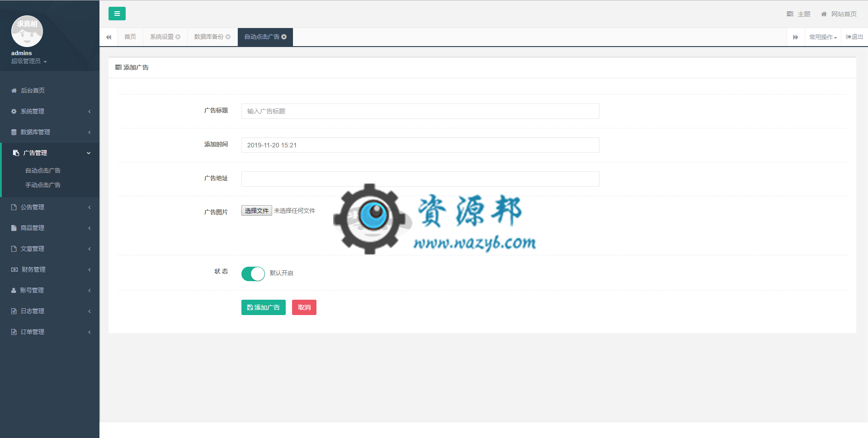Expand the 账号管理 chevron
Screen dimensions: 868x438
(x=90, y=290)
